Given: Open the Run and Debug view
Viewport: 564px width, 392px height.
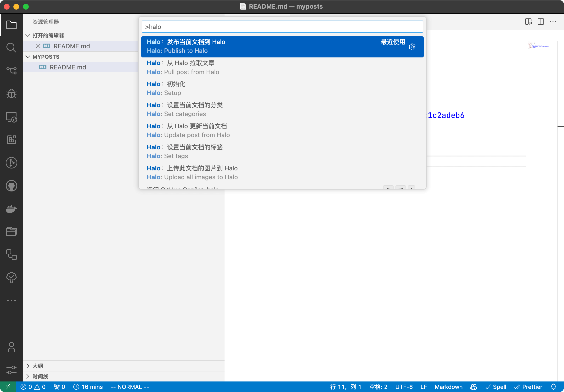Looking at the screenshot, I should click(x=11, y=94).
